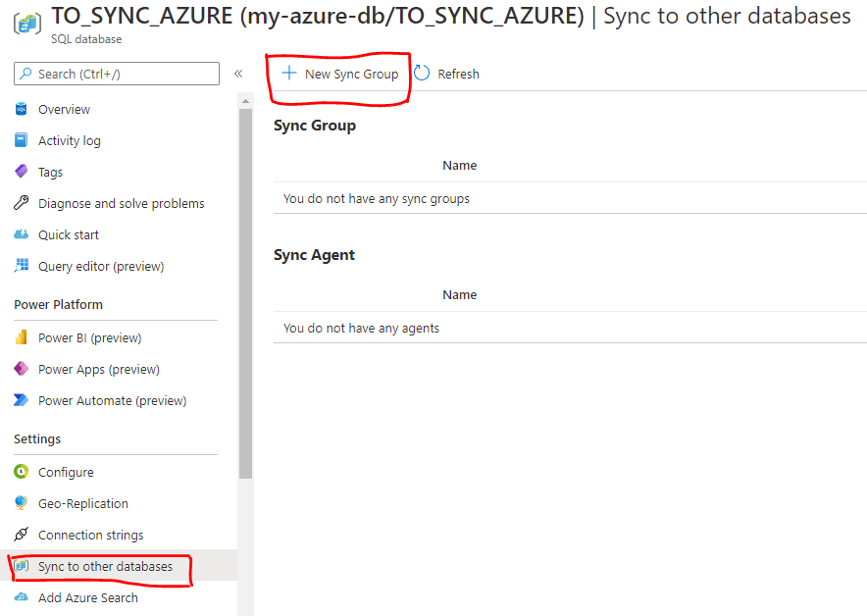Screen dimensions: 867x616
Task: Click the Power Automate icon
Action: 21,400
